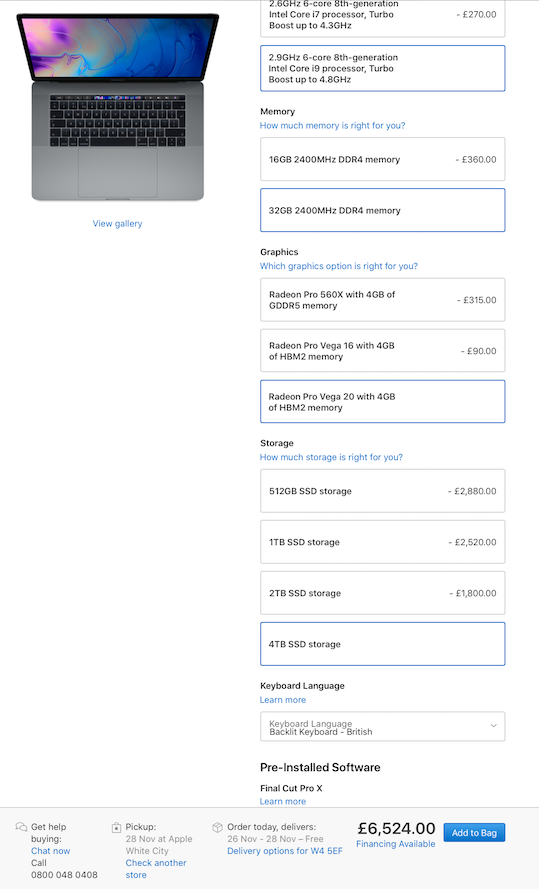Choose 1TB SSD storage

point(383,542)
